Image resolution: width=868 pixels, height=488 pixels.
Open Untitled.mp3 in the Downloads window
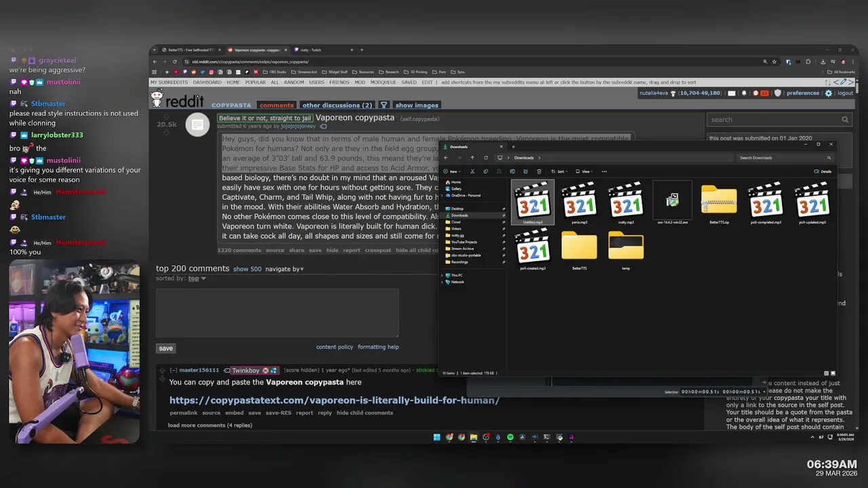point(533,203)
